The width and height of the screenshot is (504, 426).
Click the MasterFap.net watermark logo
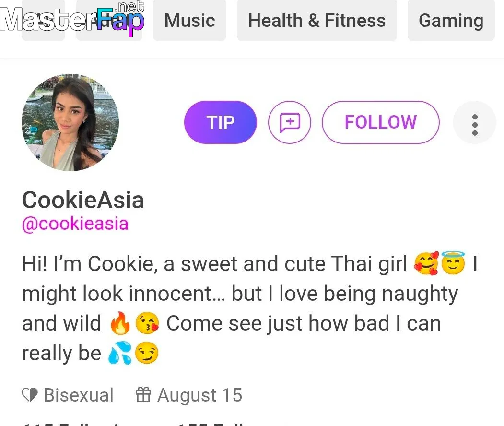pyautogui.click(x=72, y=19)
